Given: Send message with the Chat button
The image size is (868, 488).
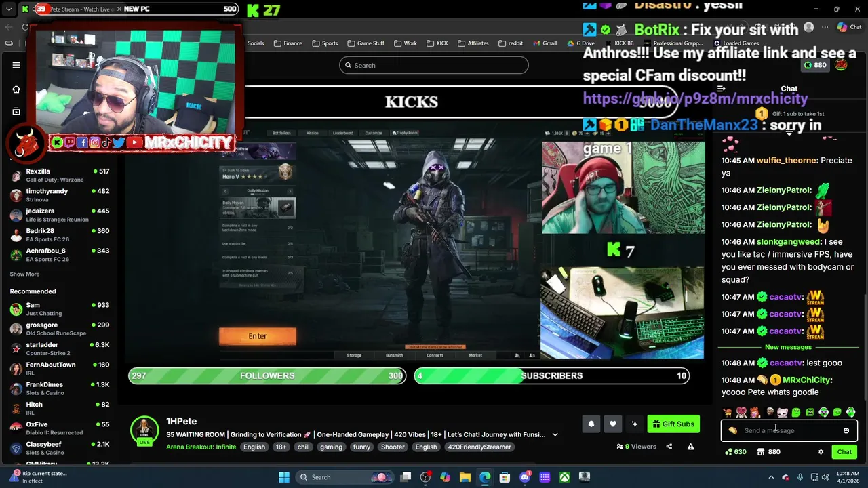Looking at the screenshot, I should (844, 452).
